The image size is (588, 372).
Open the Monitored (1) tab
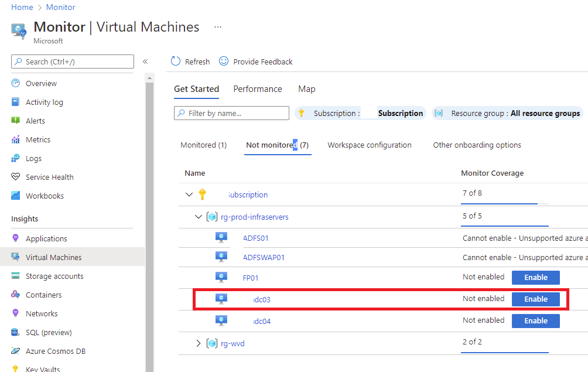(x=204, y=145)
